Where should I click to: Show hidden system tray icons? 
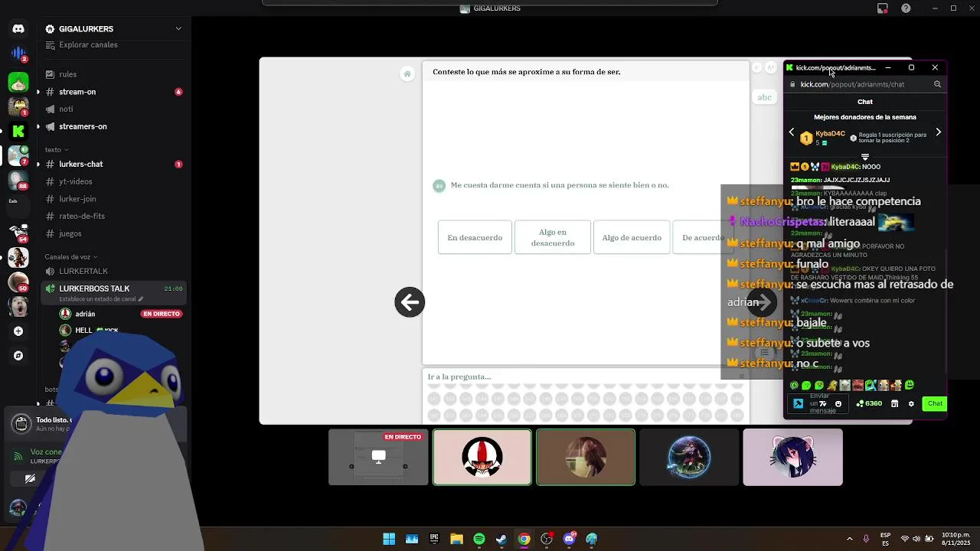click(849, 539)
